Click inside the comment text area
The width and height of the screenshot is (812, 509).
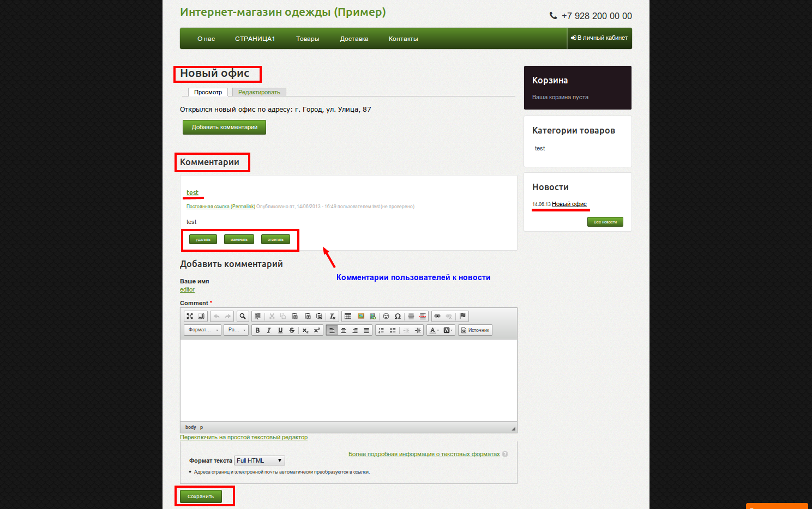click(x=348, y=380)
